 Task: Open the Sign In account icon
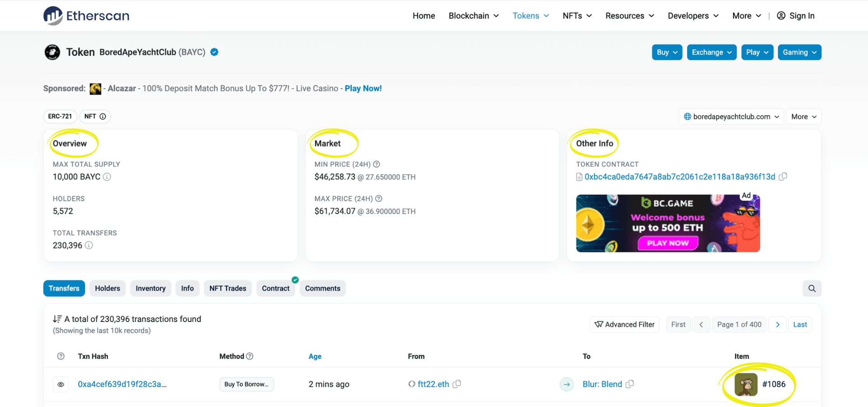(781, 15)
